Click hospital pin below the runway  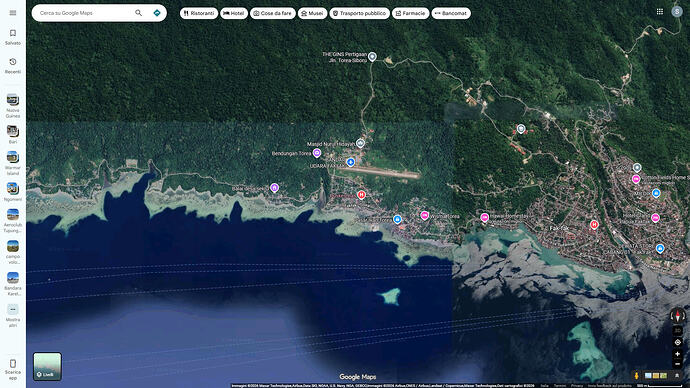pyautogui.click(x=361, y=194)
